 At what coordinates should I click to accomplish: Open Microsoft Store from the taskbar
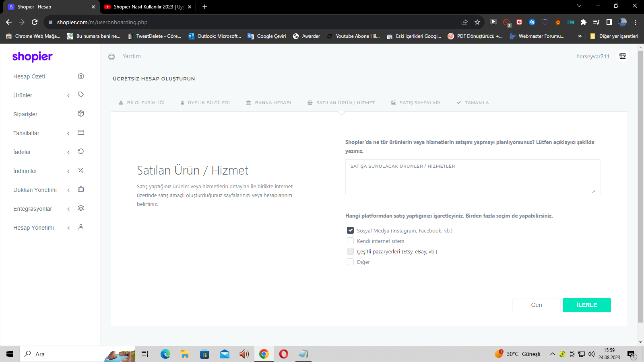pos(205,354)
